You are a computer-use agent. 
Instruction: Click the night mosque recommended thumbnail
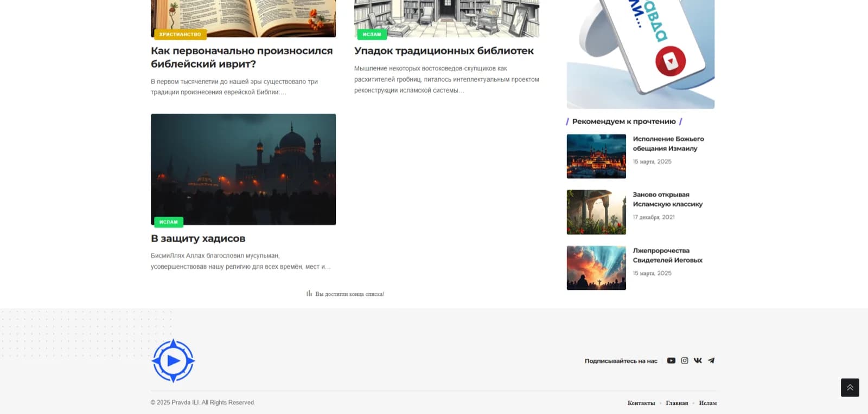[596, 156]
